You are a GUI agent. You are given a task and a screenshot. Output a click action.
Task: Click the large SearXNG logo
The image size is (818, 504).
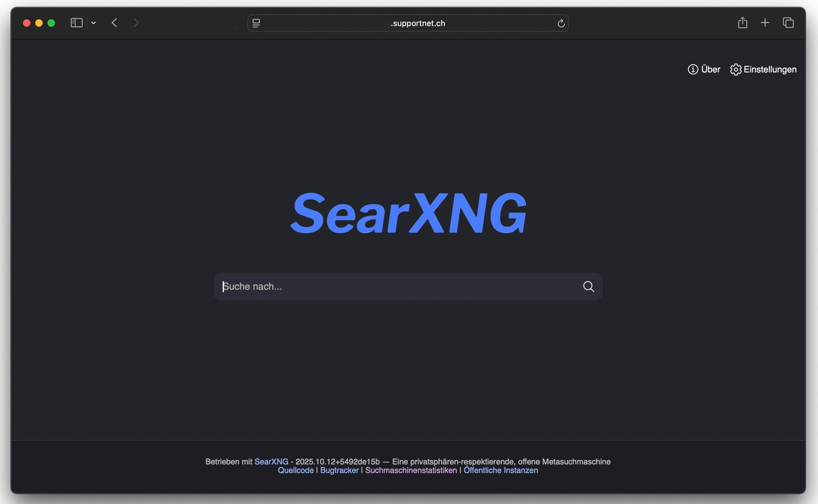point(408,213)
